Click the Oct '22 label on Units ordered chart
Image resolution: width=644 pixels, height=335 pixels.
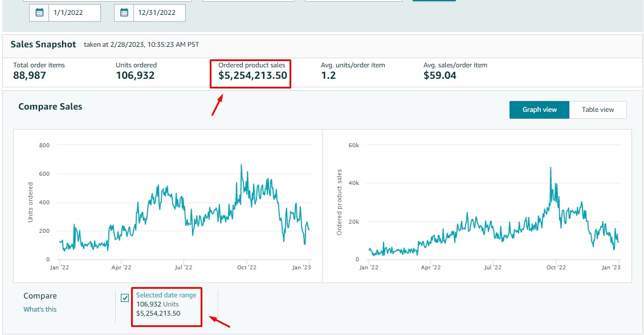(x=246, y=267)
